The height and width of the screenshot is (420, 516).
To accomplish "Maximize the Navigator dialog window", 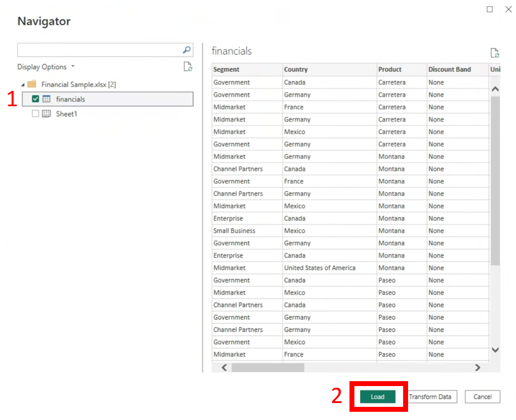I will click(x=490, y=9).
